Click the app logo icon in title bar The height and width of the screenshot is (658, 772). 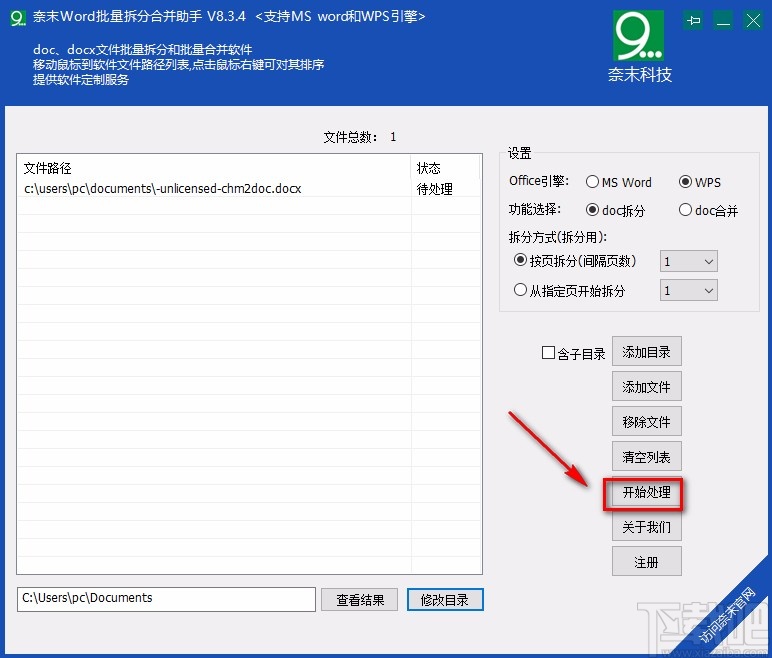[17, 18]
